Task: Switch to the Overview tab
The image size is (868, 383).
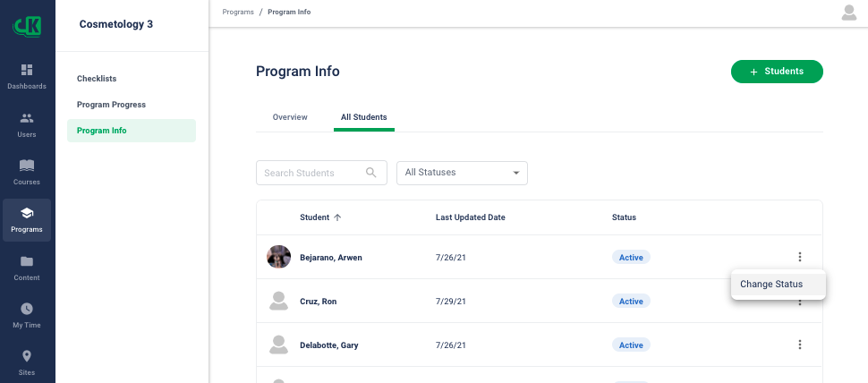Action: pos(290,117)
